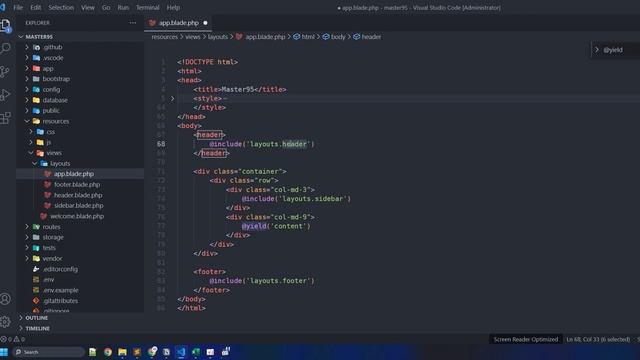The image size is (640, 360).
Task: Expand the tests folder
Action: (27, 248)
